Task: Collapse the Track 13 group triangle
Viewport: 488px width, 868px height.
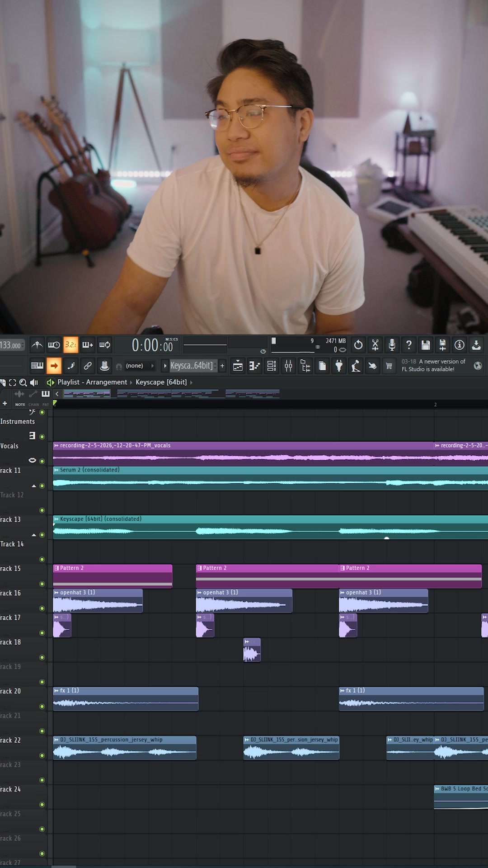Action: pos(34,535)
